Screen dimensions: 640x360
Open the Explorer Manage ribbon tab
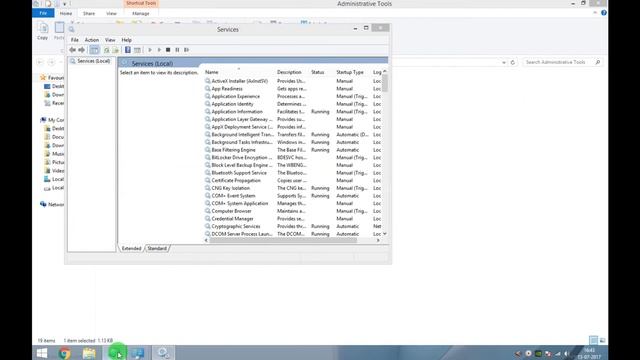pyautogui.click(x=141, y=13)
